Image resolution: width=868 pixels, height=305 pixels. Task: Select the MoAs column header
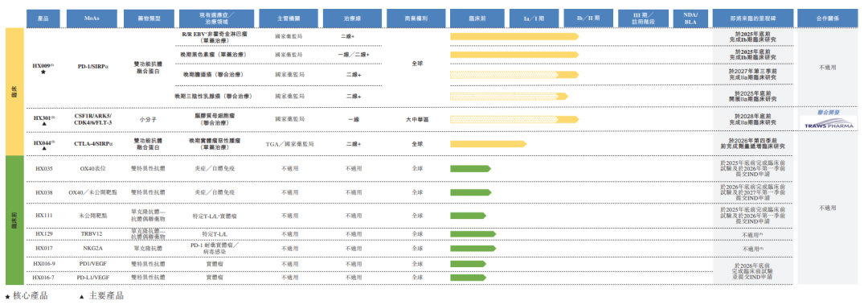click(x=92, y=19)
